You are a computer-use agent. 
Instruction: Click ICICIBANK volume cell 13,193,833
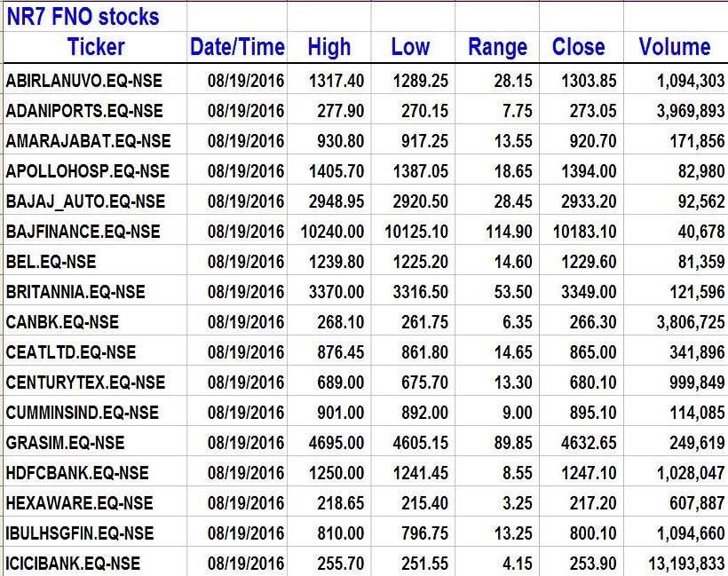(677, 564)
